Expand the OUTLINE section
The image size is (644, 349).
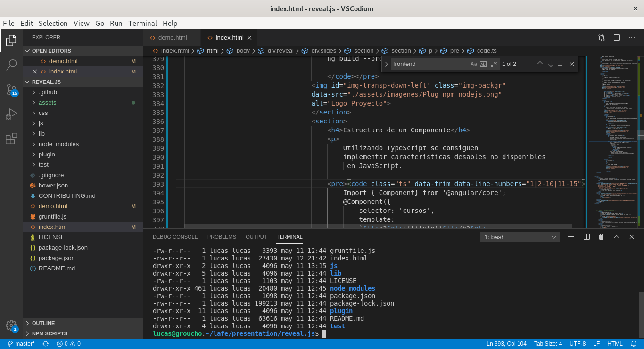tap(43, 323)
